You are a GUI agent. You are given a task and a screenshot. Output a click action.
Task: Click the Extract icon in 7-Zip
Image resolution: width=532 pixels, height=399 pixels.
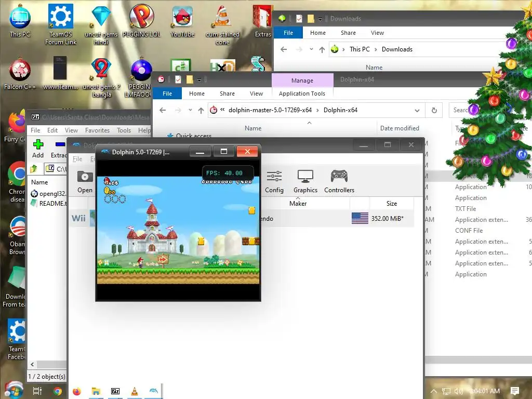(58, 149)
